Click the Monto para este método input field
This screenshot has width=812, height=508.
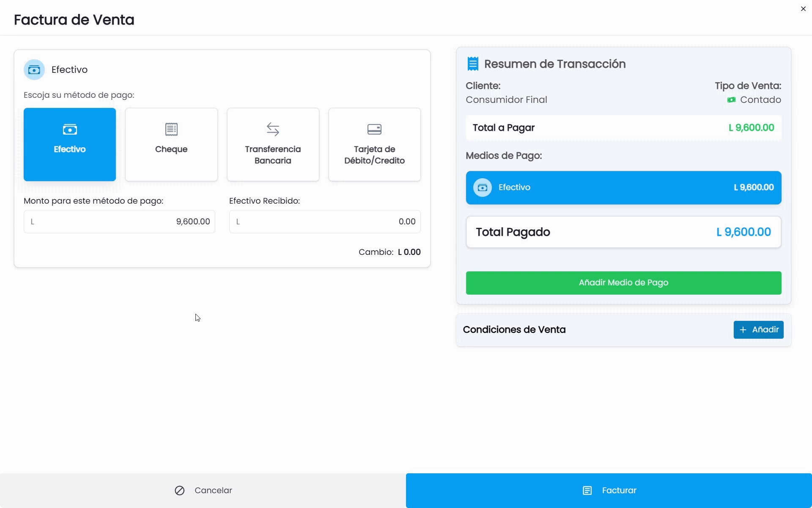click(x=119, y=221)
